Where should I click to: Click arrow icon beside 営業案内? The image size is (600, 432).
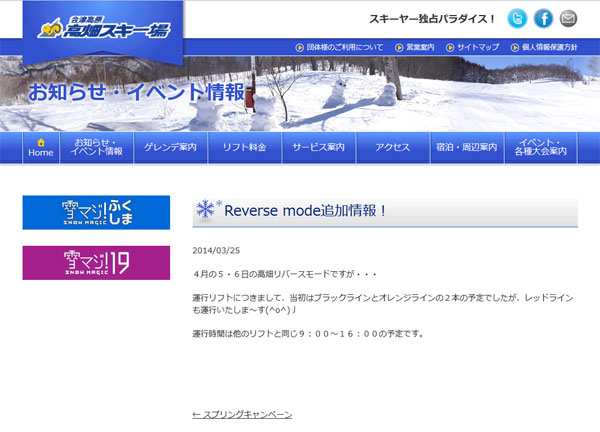399,47
